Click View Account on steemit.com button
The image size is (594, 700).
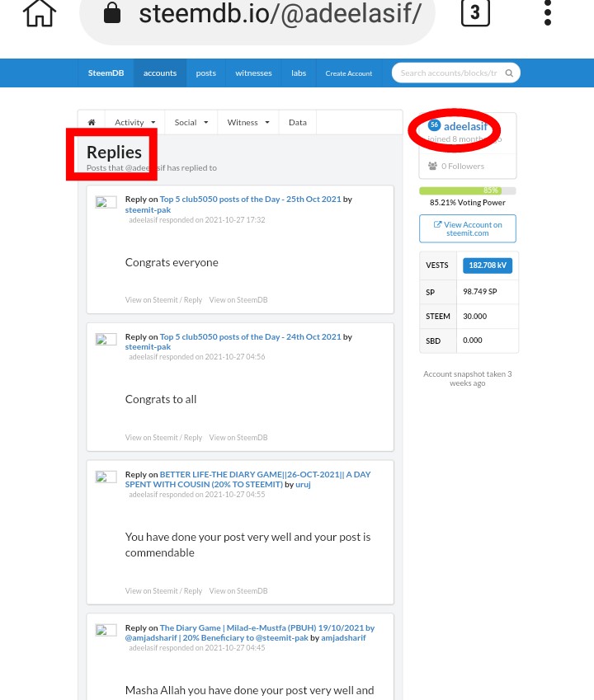point(468,228)
